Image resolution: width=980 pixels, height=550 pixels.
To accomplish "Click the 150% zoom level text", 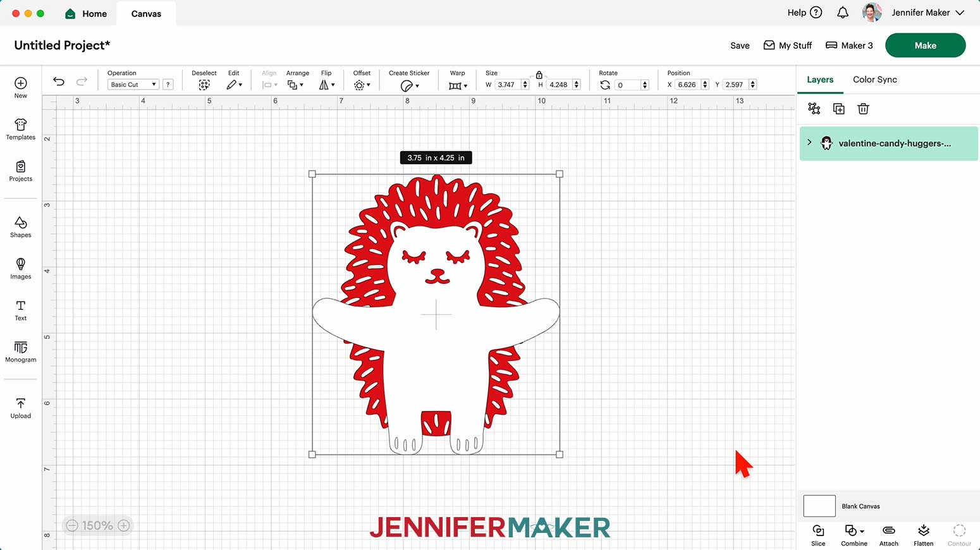I will click(x=97, y=525).
